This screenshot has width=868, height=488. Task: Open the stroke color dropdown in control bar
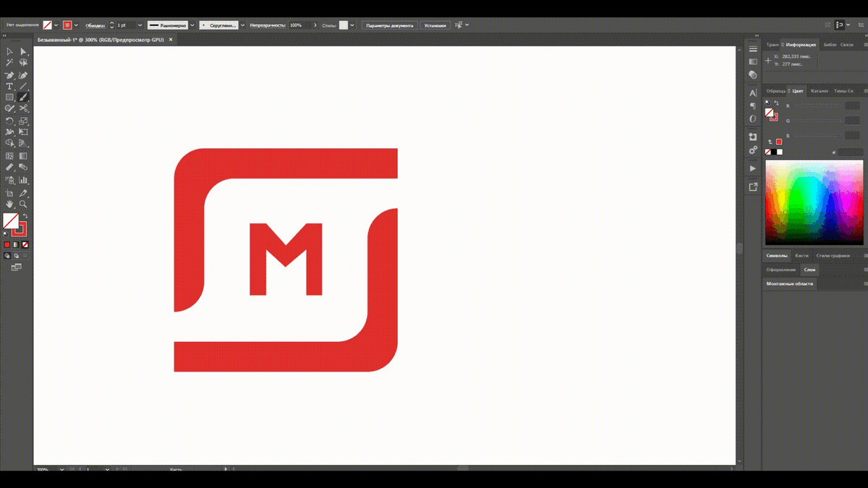(77, 25)
